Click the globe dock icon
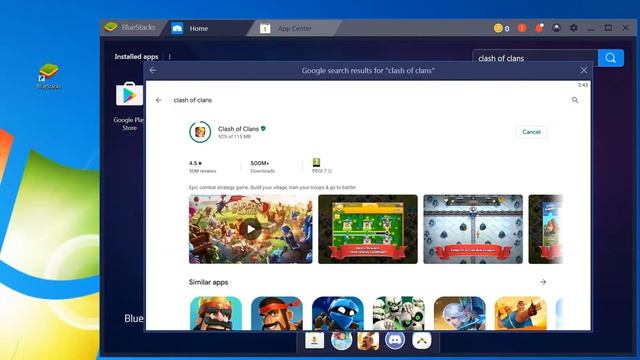The image size is (640, 360). [341, 340]
